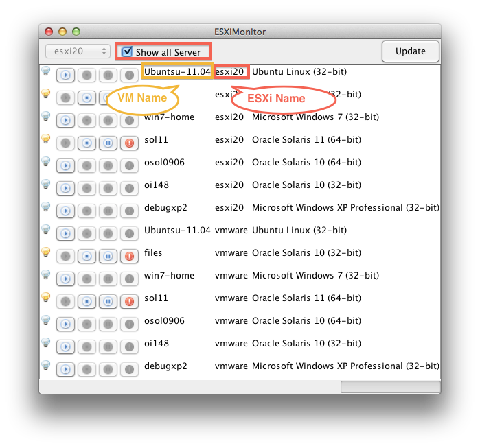Open the esxi20 server dropdown

click(x=78, y=51)
